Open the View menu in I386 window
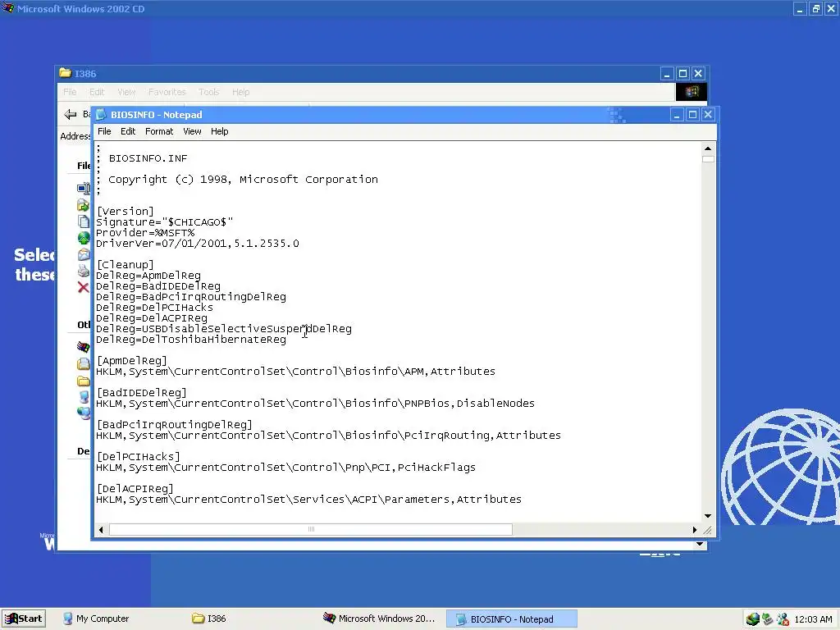Screen dimensions: 840x630 126,92
